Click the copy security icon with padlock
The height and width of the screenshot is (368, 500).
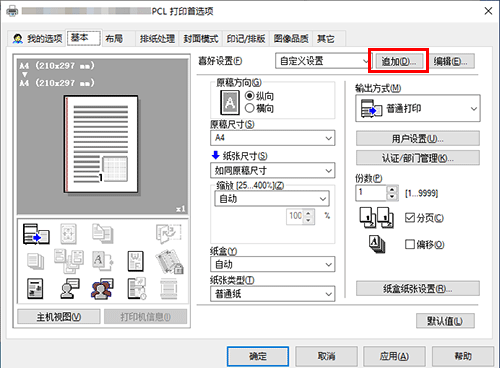(x=169, y=262)
